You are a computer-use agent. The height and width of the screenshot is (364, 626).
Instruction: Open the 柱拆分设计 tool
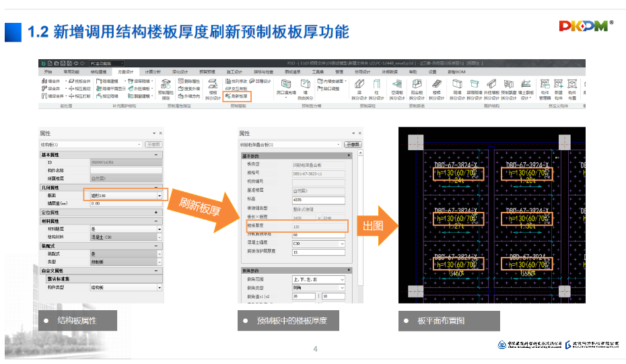[376, 89]
